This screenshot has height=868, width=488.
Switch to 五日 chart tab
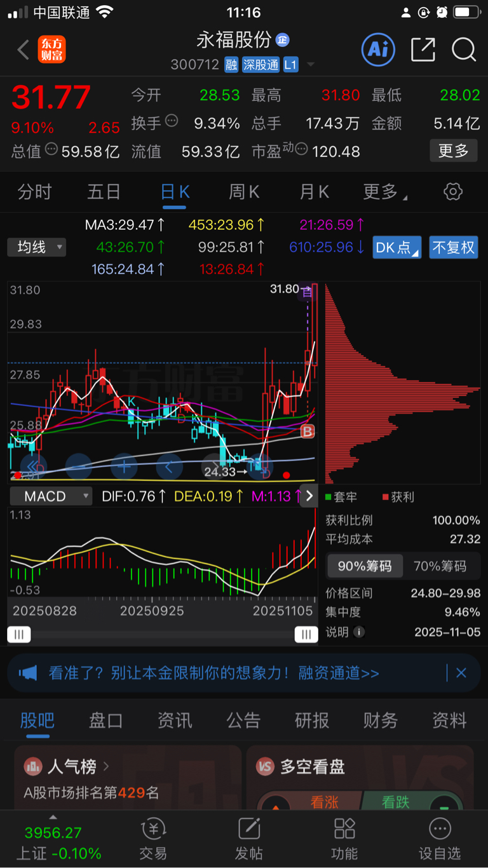pyautogui.click(x=104, y=192)
